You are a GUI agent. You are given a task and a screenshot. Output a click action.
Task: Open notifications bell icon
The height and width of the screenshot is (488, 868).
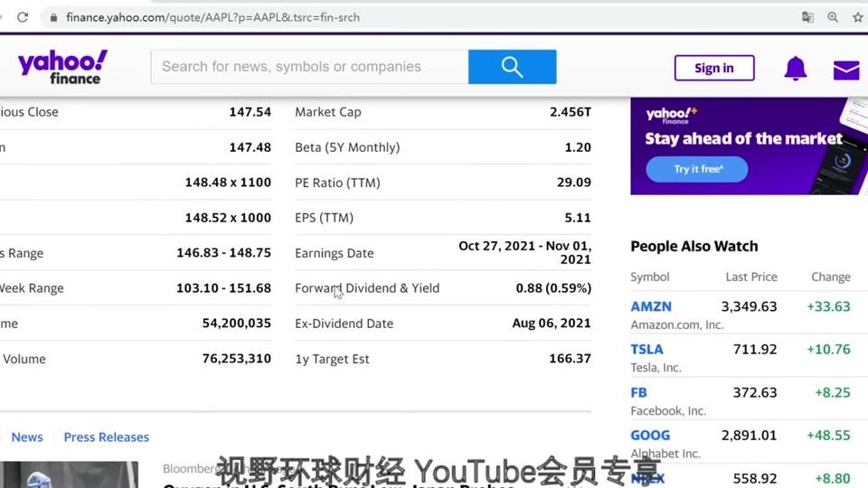(796, 68)
